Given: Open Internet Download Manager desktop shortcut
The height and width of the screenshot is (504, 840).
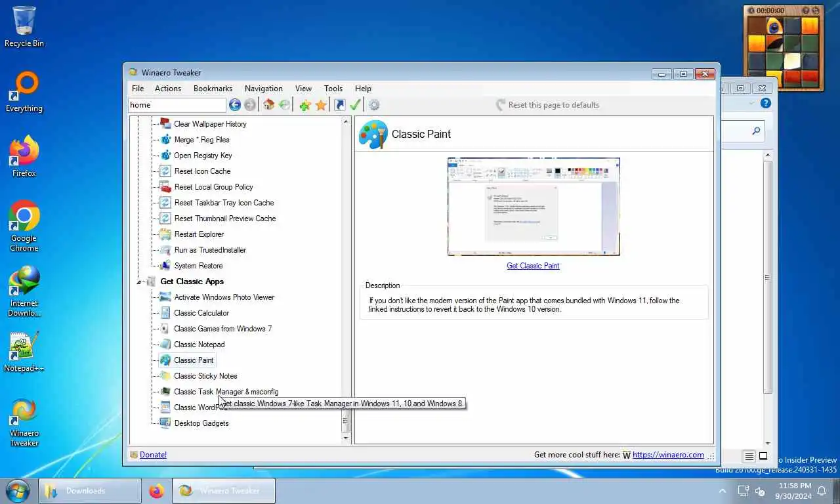Looking at the screenshot, I should click(x=24, y=291).
